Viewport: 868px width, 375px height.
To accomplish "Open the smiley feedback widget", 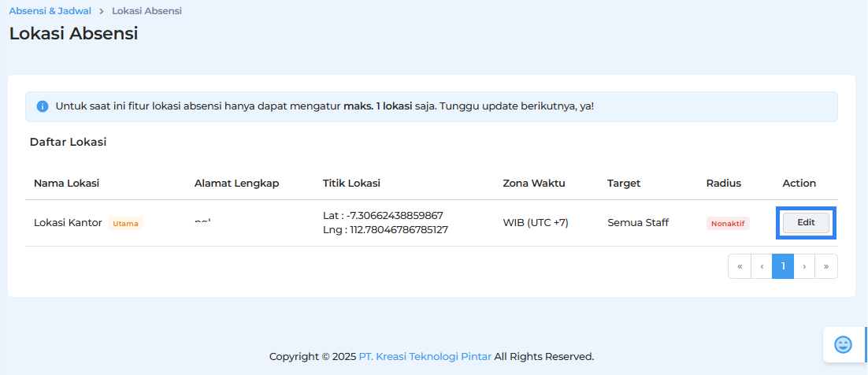I will point(843,344).
